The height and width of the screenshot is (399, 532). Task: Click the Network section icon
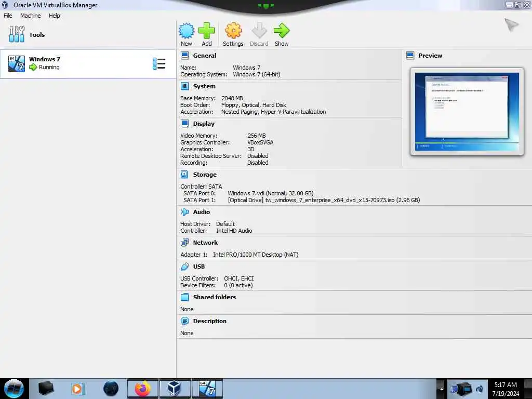[x=184, y=243]
